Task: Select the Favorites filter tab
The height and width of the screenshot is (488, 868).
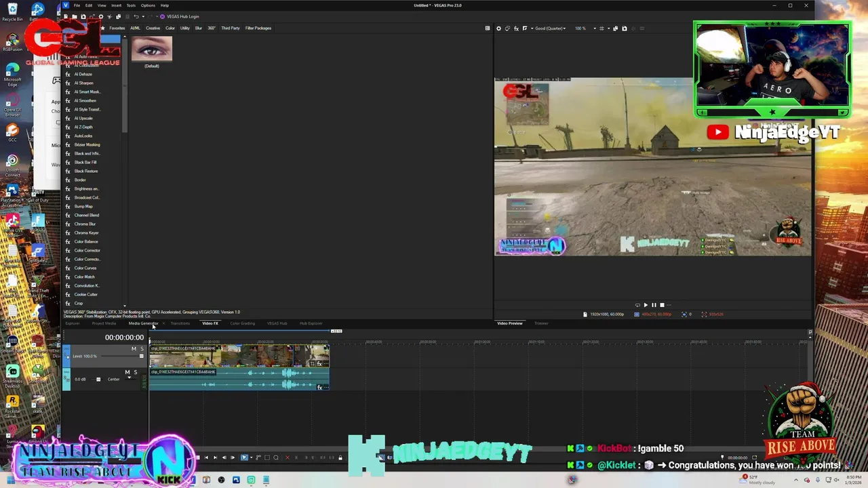Action: point(117,28)
